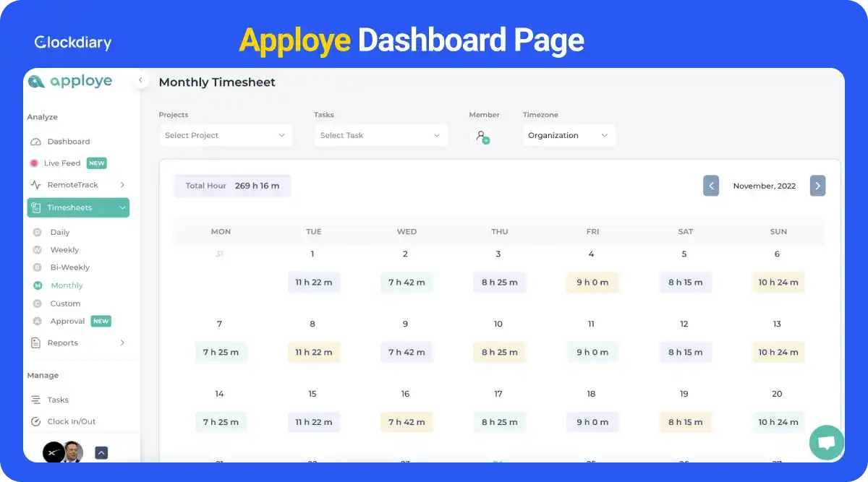Open the 8 h 25 m entry on day 10
Image resolution: width=868 pixels, height=482 pixels.
click(x=500, y=352)
